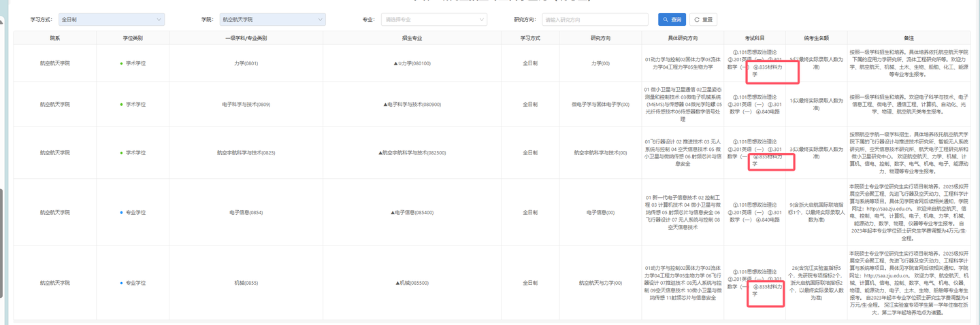Click the quota cell starting with 9(含浙大启航国际联培
Image resolution: width=980 pixels, height=325 pixels.
[816, 213]
